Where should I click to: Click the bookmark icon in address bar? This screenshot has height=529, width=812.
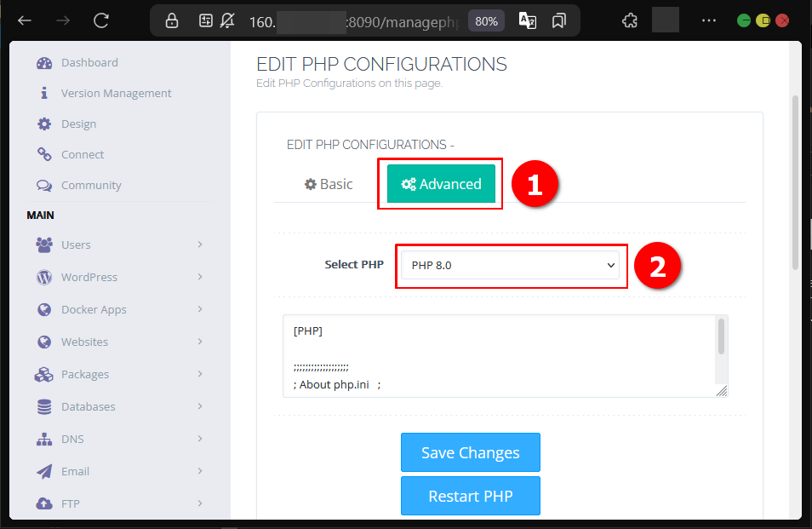tap(558, 20)
